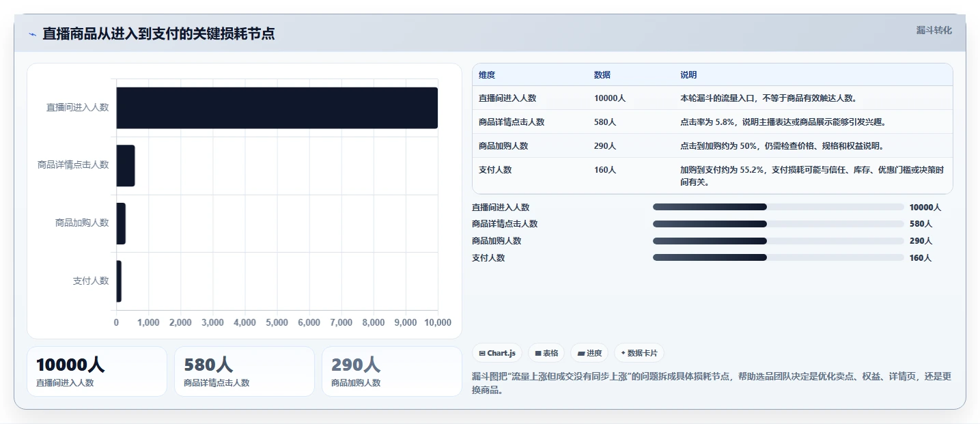
Task: Click the 10,000 axis tick label
Action: coord(438,323)
